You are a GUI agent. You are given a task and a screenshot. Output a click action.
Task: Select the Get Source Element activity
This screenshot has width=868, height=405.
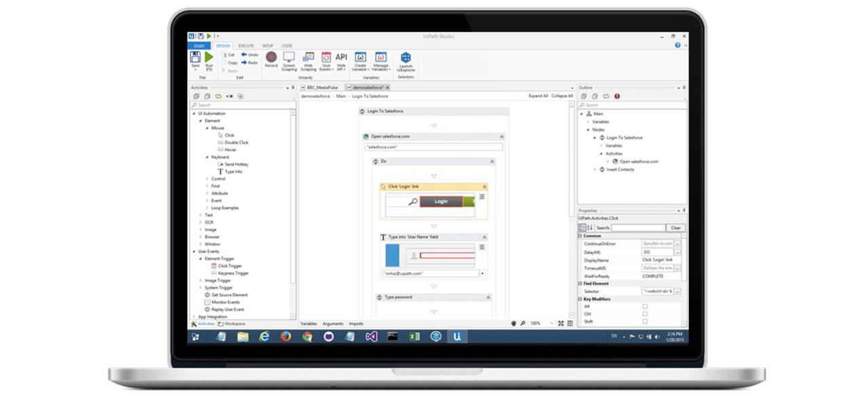click(x=226, y=295)
